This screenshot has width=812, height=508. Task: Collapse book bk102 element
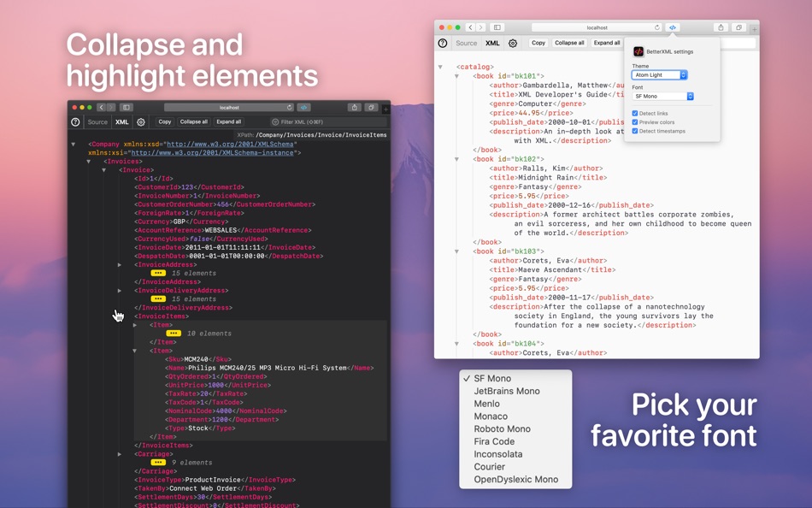click(x=456, y=159)
